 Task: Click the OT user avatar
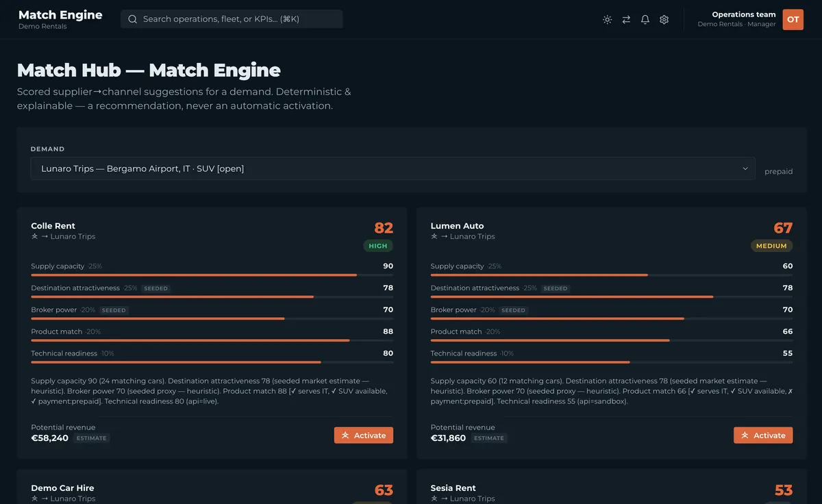point(793,19)
